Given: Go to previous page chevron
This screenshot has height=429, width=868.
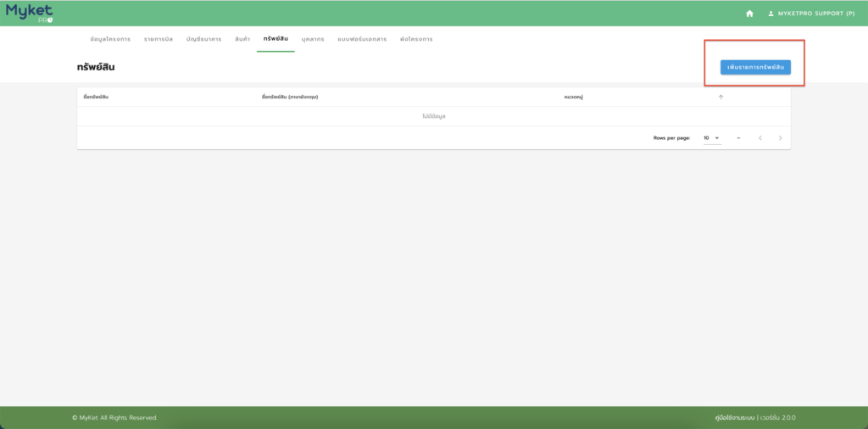Looking at the screenshot, I should point(760,138).
